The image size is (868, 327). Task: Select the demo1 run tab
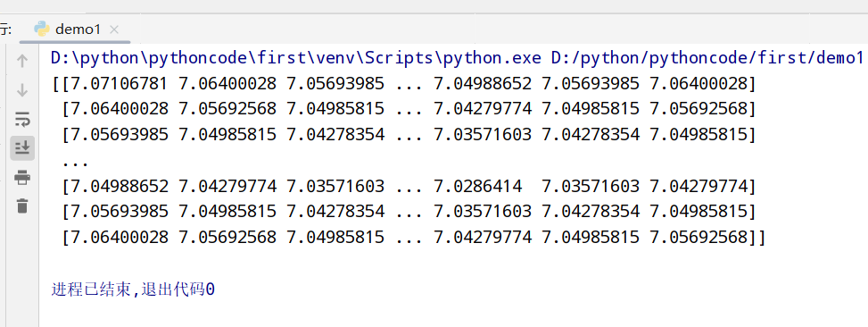click(75, 29)
